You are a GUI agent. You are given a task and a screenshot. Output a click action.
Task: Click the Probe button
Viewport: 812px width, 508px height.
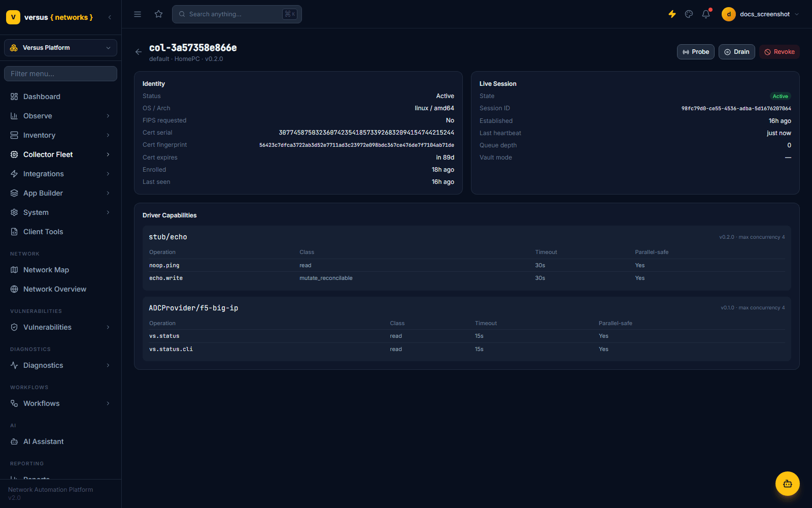pyautogui.click(x=696, y=52)
